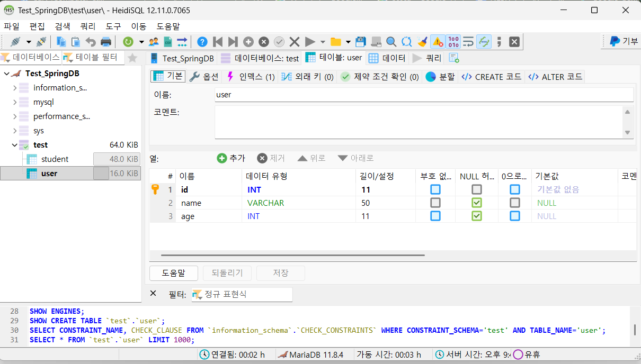Open the 도움말 menu in menu bar
This screenshot has width=641, height=364.
point(168,26)
